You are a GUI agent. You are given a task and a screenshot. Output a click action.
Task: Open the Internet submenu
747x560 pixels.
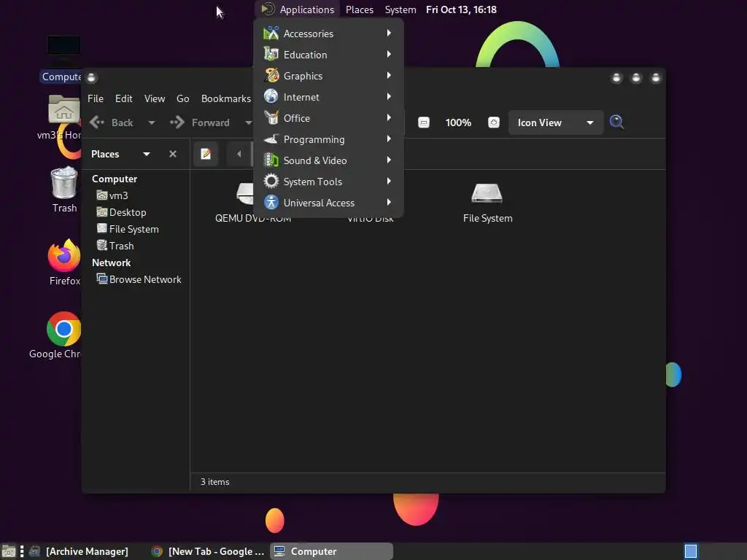click(x=329, y=97)
